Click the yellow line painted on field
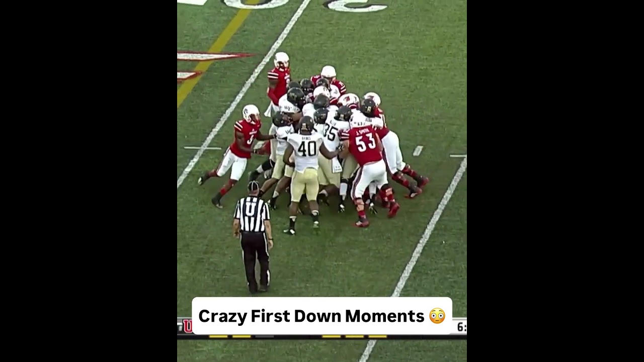 click(214, 54)
